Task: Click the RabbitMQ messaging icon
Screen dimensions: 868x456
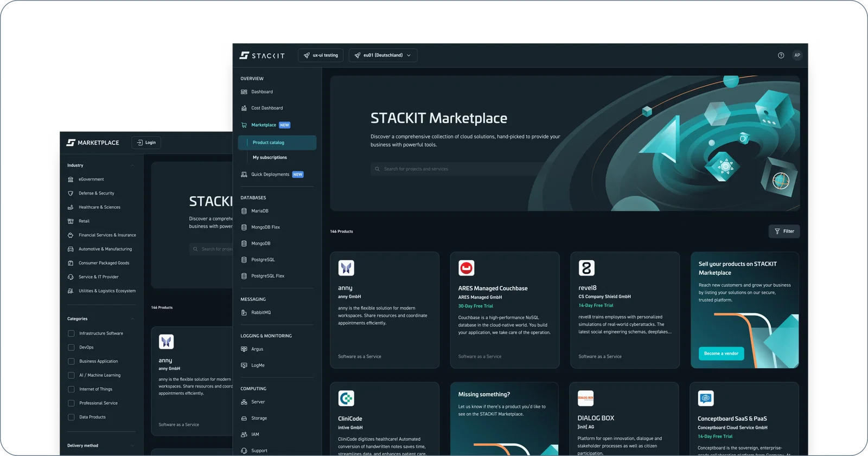Action: (x=244, y=312)
